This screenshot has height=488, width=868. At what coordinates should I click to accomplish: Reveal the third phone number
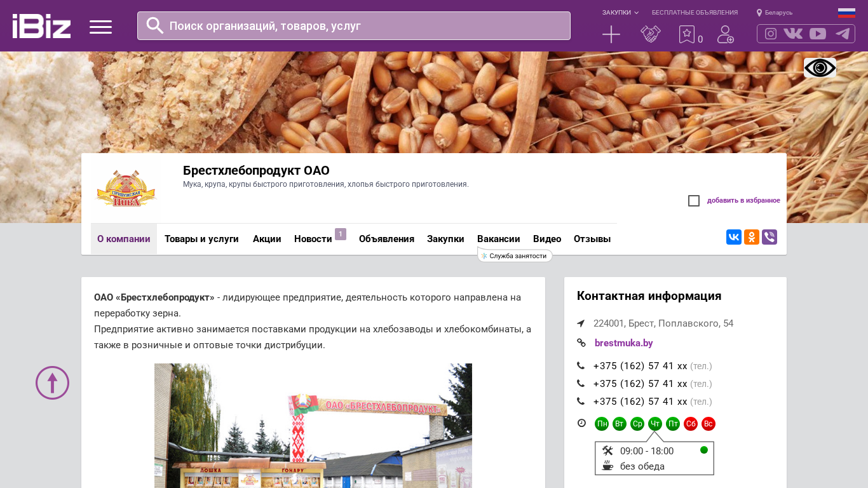coord(640,402)
